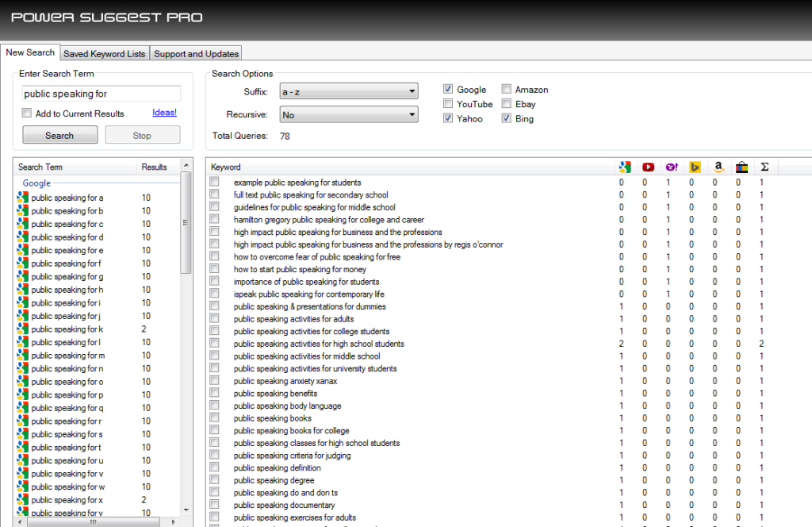This screenshot has height=527, width=812.
Task: Tick the Ebay search source checkbox
Action: [507, 104]
